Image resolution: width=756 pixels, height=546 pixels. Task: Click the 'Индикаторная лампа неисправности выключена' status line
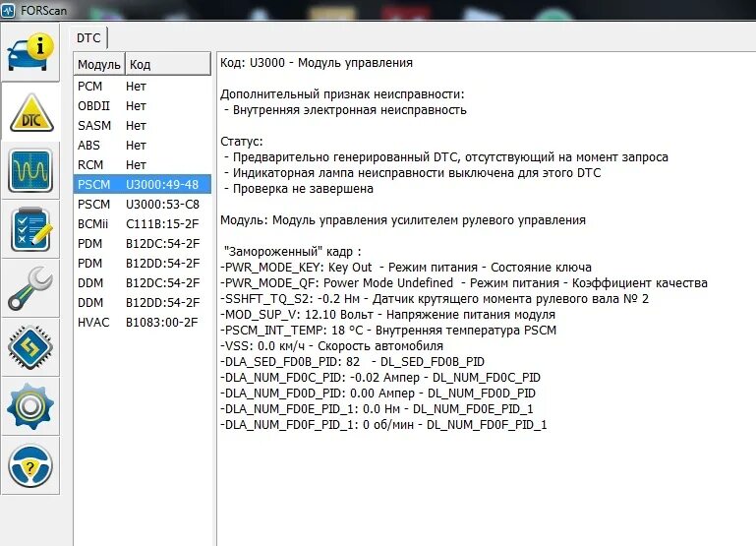coord(413,173)
